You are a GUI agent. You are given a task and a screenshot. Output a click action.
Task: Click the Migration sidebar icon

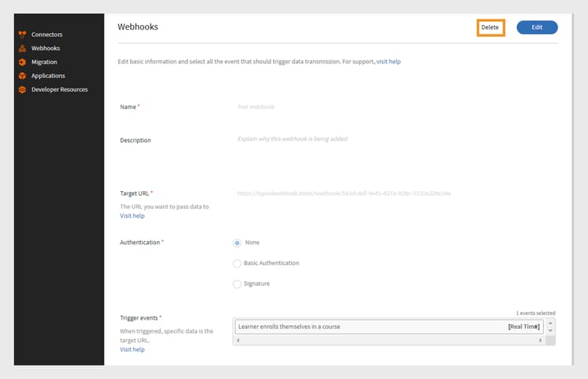(x=23, y=62)
